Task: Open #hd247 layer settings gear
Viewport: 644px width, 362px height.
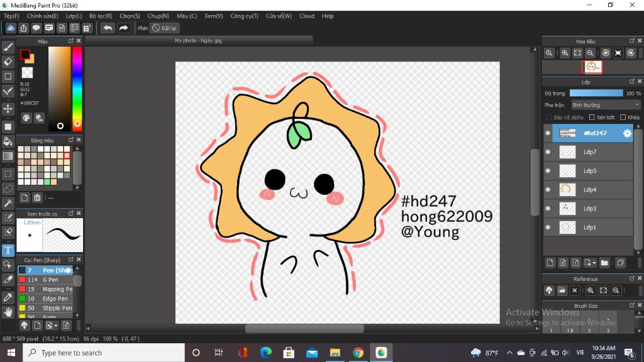Action: coord(627,133)
